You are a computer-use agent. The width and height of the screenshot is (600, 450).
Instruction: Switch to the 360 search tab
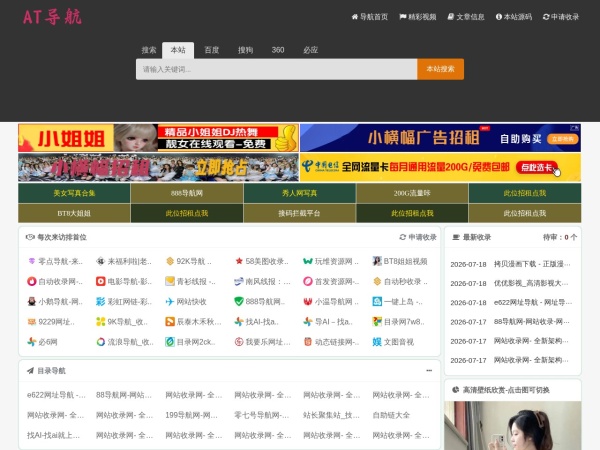278,50
